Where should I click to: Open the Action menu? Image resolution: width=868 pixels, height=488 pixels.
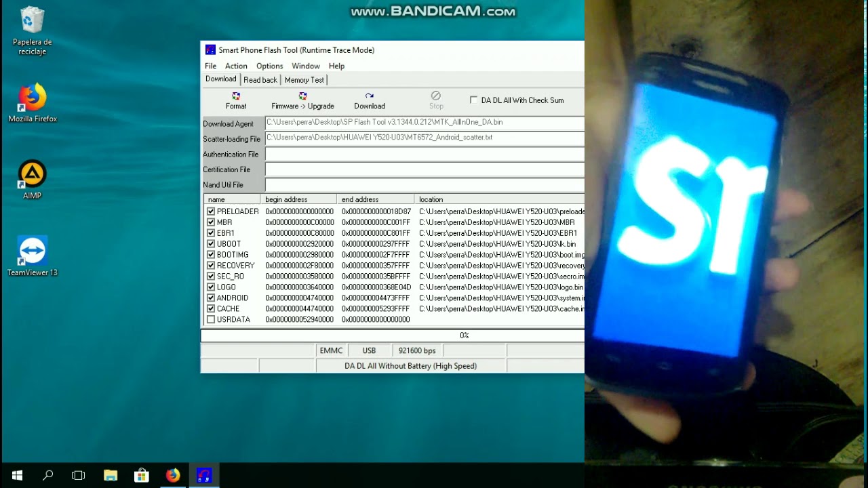tap(236, 66)
